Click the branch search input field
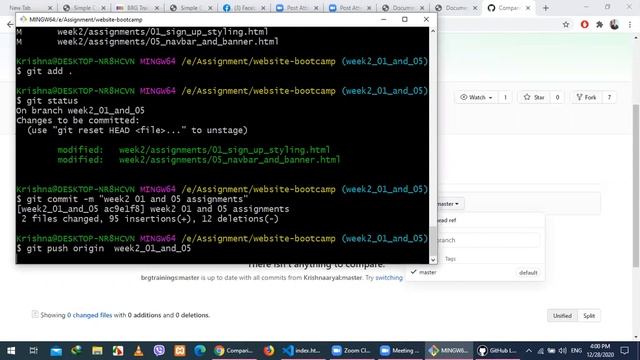Image resolution: width=640 pixels, height=360 pixels. (488, 240)
